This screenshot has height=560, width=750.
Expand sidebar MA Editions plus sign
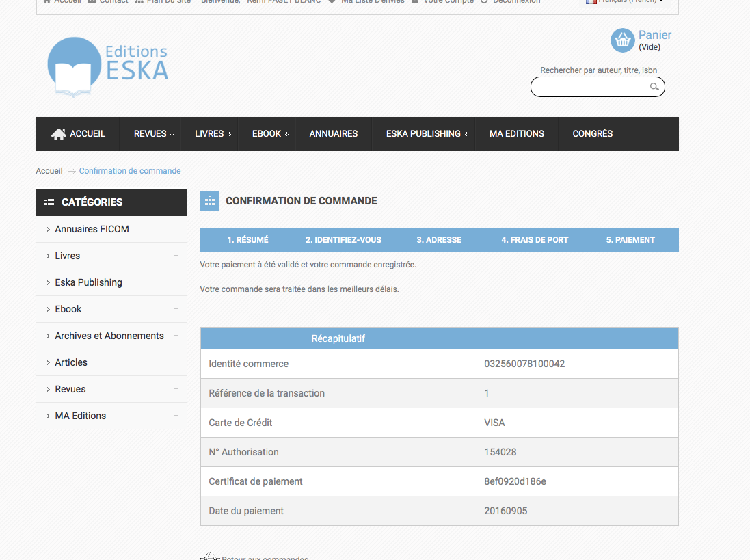tap(176, 416)
